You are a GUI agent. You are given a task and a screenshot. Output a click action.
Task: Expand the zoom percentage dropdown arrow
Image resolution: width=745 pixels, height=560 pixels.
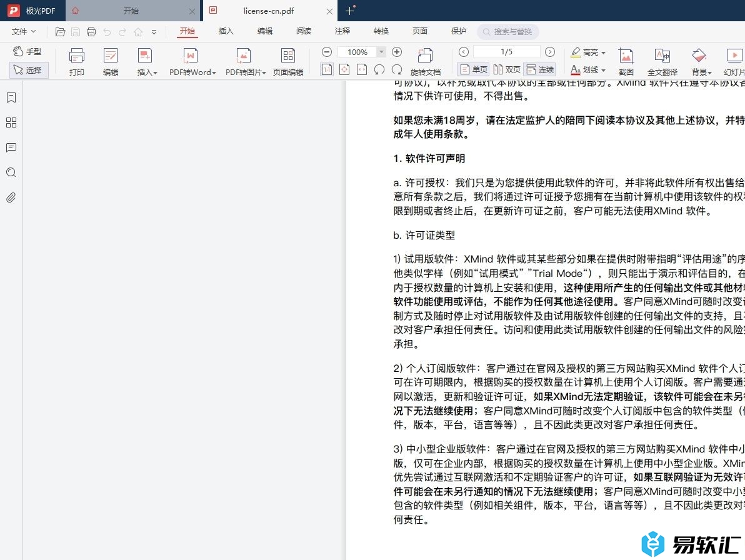click(x=381, y=52)
